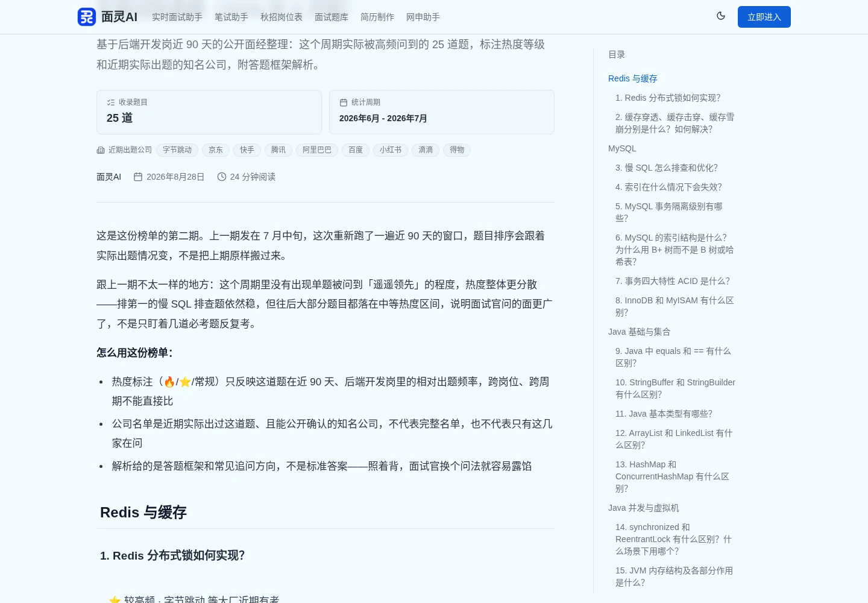Screen dimensions: 868x603
Task: Open TOC item 15. JVM 内存结构及各部分作用
Action: pos(675,576)
